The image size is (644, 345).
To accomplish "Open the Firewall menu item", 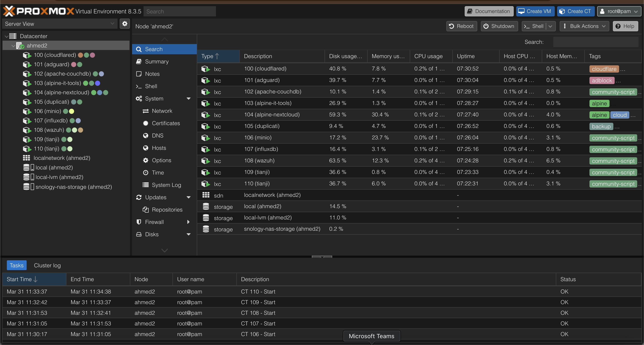I will (164, 222).
